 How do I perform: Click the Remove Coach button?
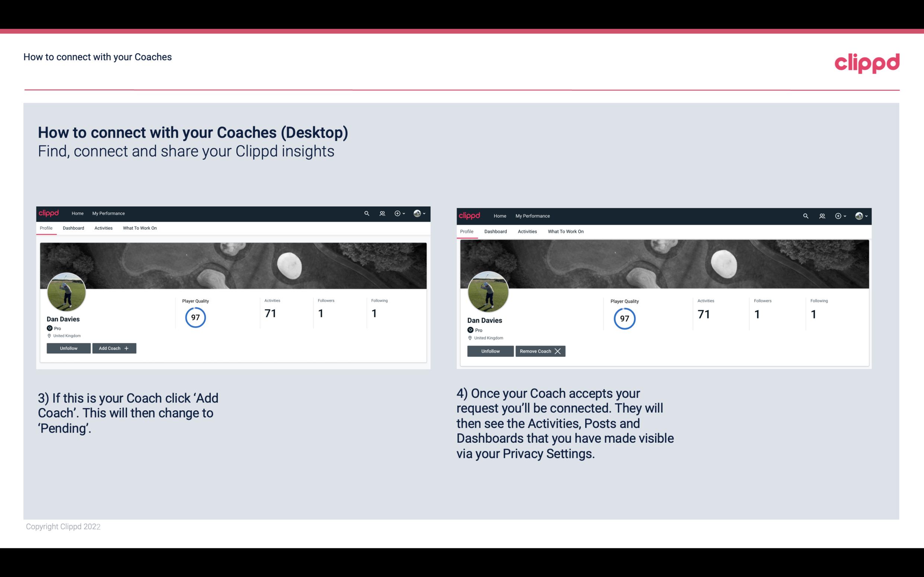[x=540, y=351]
